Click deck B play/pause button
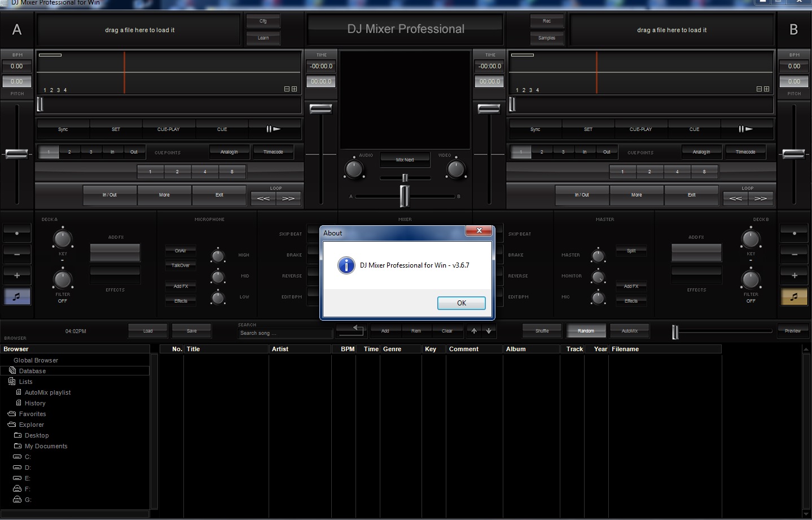 (x=746, y=129)
